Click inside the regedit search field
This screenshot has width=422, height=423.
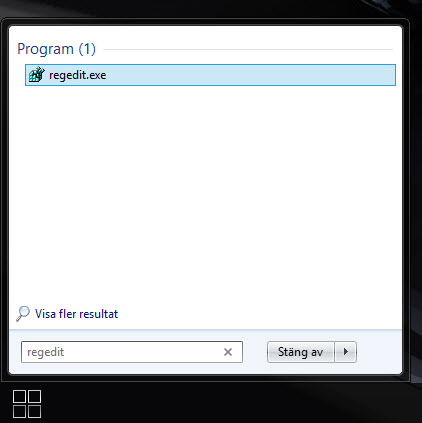[x=132, y=352]
